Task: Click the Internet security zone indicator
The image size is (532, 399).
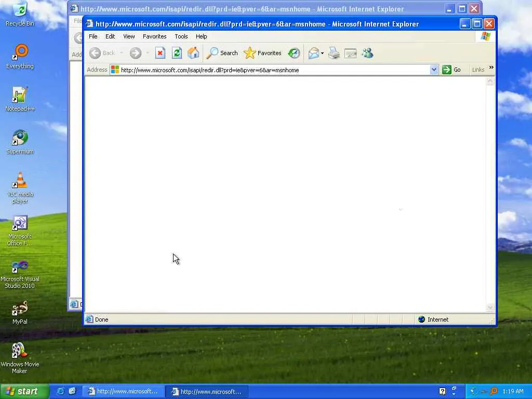Action: click(x=434, y=320)
